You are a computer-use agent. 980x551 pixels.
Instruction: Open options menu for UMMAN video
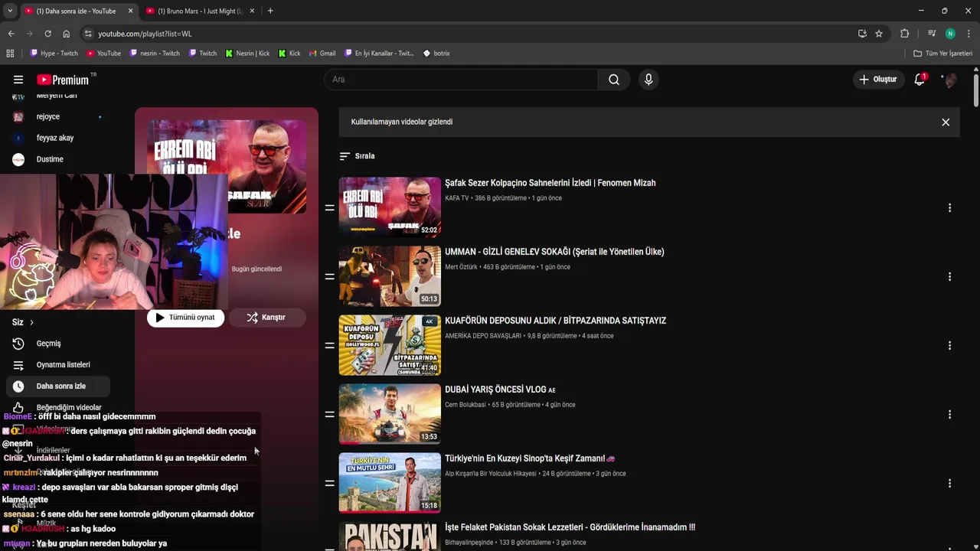click(949, 277)
